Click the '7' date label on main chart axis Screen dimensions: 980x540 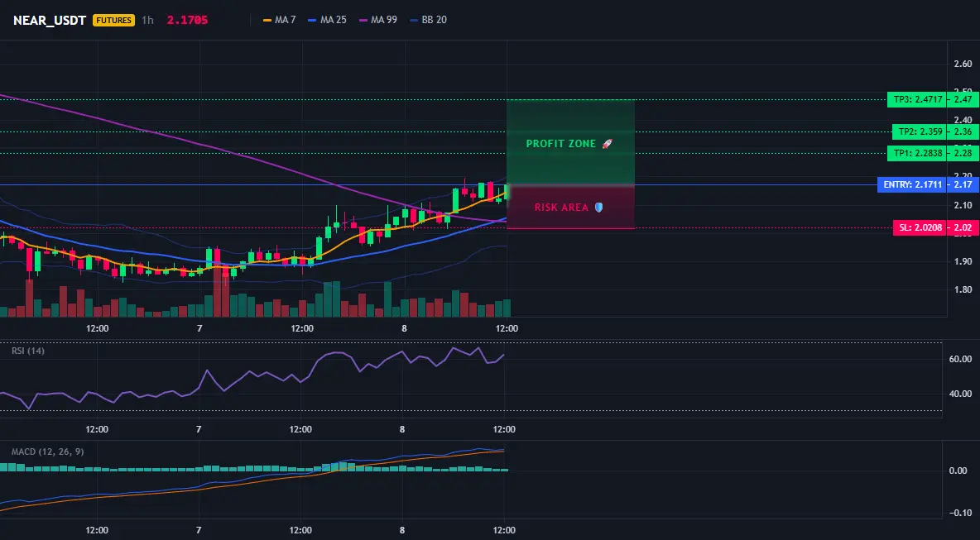coord(199,328)
